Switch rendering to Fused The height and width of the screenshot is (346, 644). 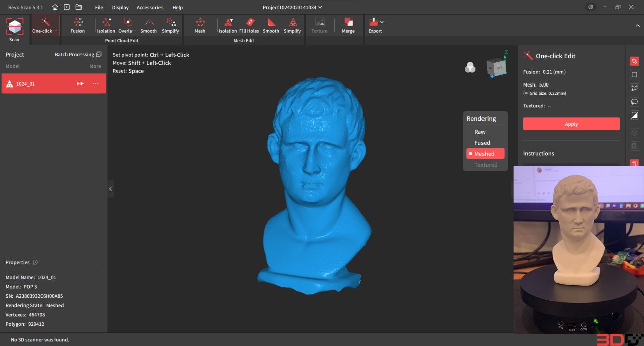click(481, 142)
